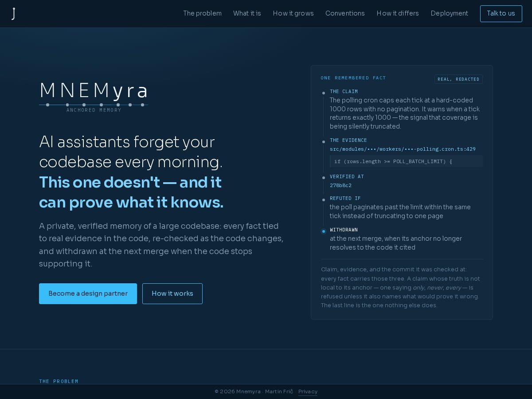Image resolution: width=532 pixels, height=399 pixels.
Task: Click the evidence file path ending polling.cron.ts:429
Action: (x=403, y=149)
